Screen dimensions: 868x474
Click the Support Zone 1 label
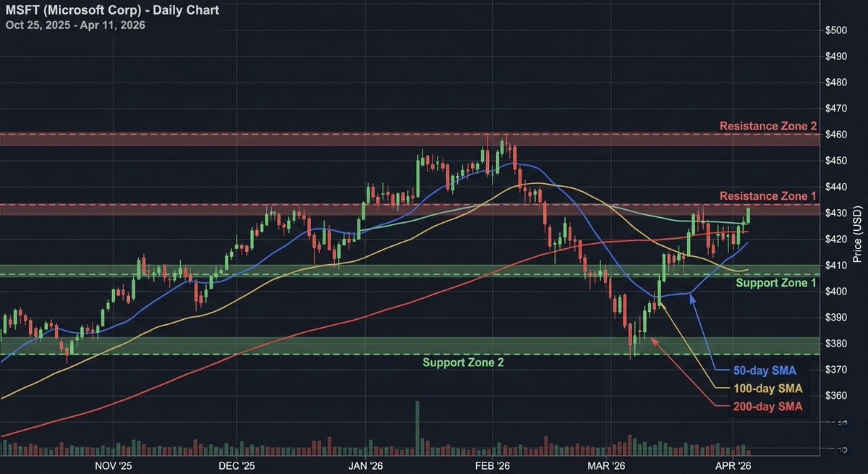point(776,283)
